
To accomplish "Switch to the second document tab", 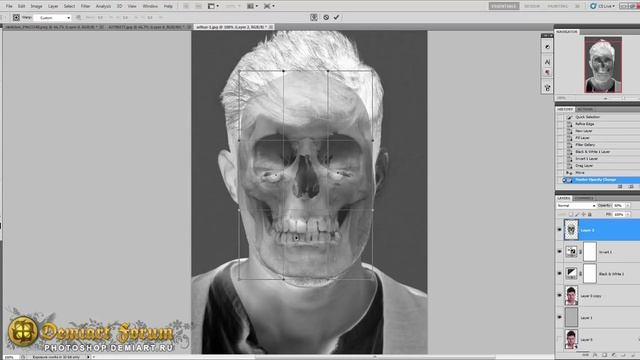I will coord(148,27).
